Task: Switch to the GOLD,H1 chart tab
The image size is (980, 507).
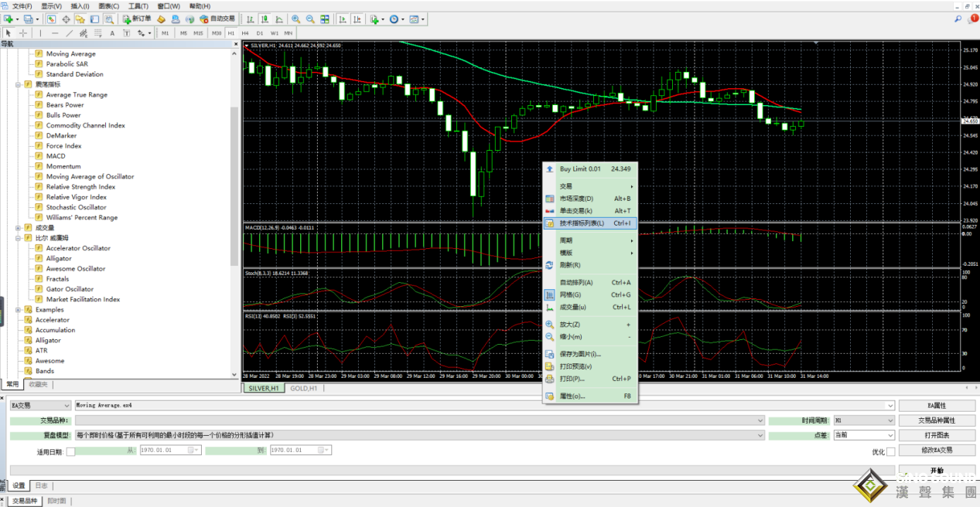Action: tap(303, 388)
